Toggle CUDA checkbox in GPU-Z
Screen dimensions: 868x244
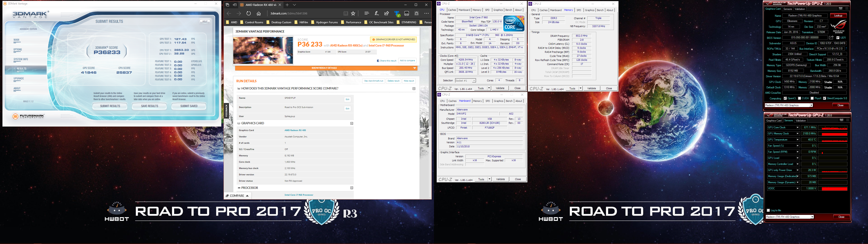coord(800,99)
